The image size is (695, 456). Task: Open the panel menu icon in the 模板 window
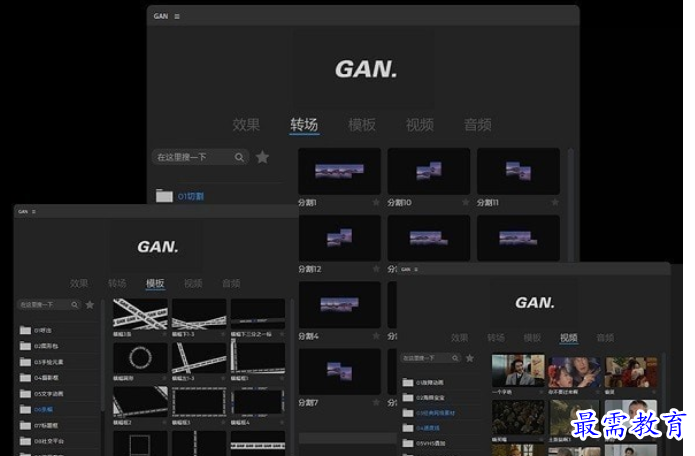coord(34,212)
